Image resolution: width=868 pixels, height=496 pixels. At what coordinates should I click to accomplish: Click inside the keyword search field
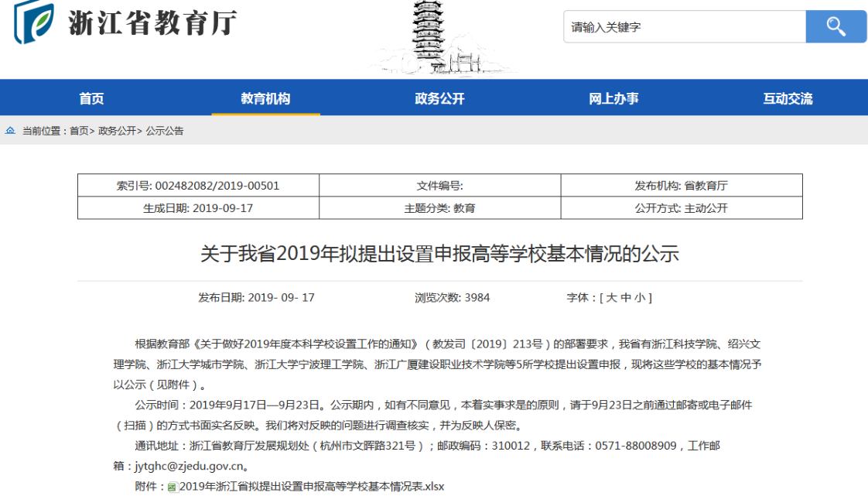click(x=681, y=26)
